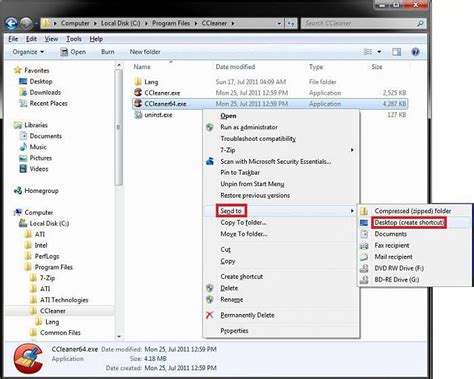Open the Tools menu

coord(74,39)
